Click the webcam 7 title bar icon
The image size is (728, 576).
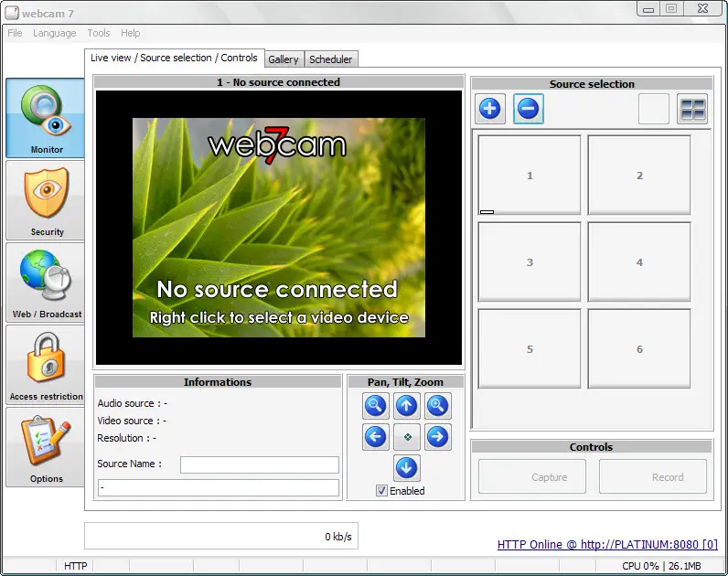(x=12, y=13)
